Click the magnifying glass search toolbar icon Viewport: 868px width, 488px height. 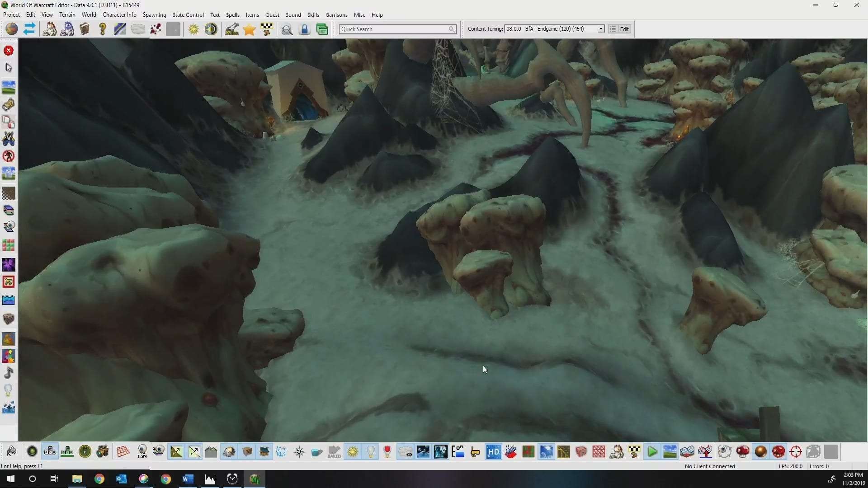click(287, 29)
